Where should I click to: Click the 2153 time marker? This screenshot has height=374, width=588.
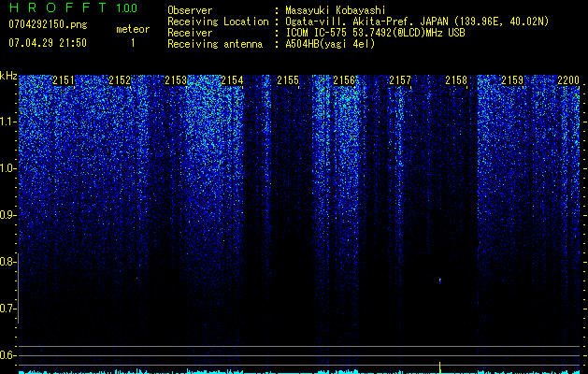pyautogui.click(x=176, y=80)
